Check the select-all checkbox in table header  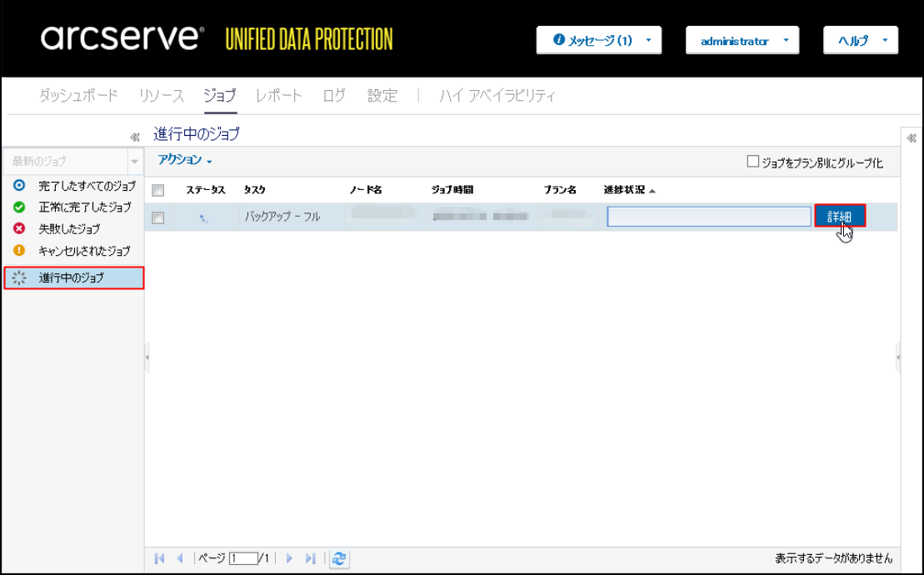pyautogui.click(x=158, y=190)
